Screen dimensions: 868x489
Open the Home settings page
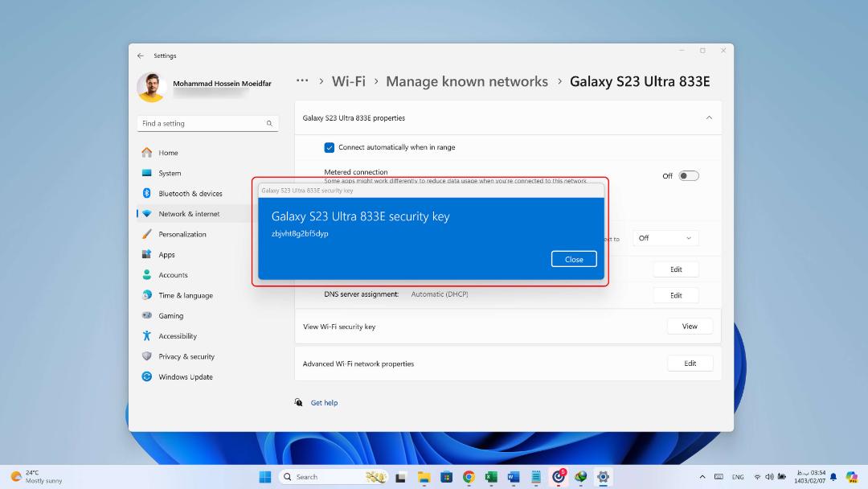tap(168, 152)
